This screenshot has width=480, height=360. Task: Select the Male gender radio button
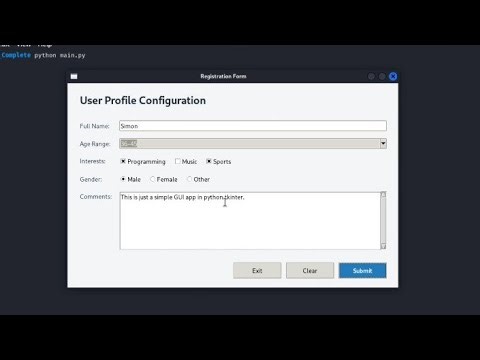coord(123,179)
